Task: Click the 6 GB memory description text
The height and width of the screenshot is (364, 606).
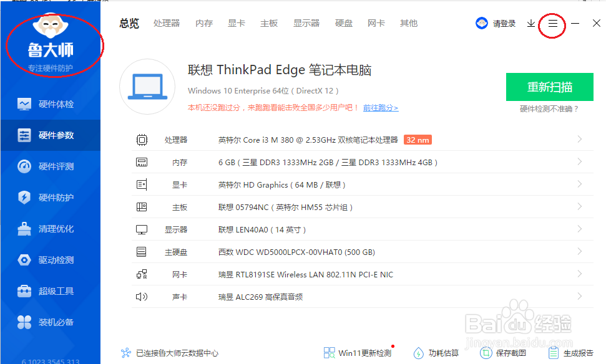Action: pyautogui.click(x=328, y=163)
